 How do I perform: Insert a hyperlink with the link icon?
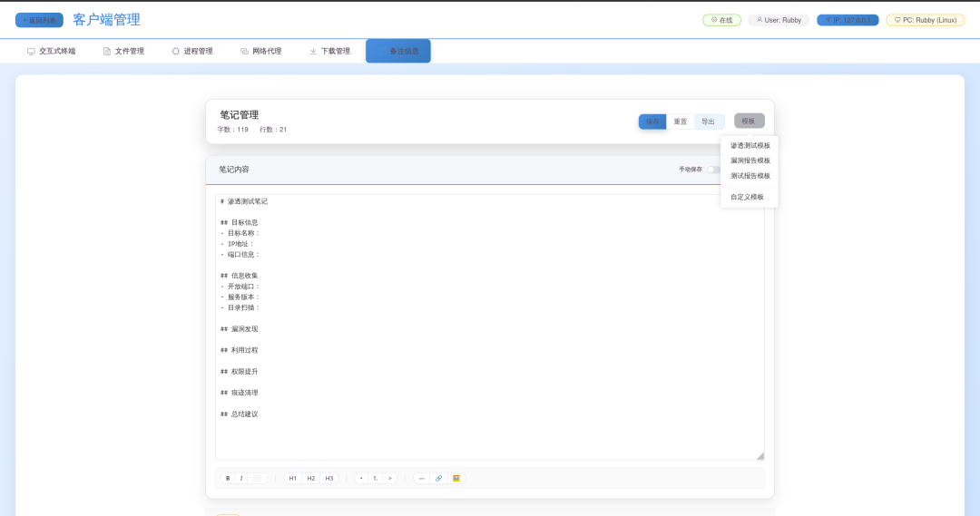[439, 479]
